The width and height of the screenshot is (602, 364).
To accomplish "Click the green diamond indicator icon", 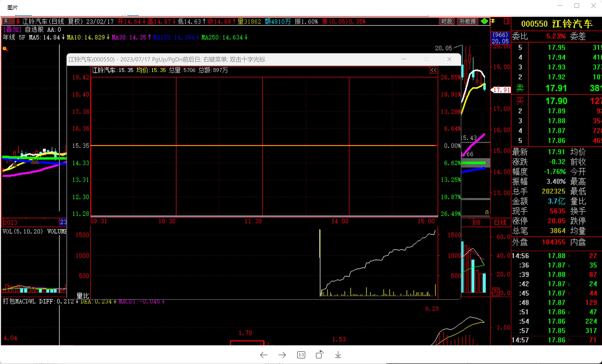I will pyautogui.click(x=484, y=21).
